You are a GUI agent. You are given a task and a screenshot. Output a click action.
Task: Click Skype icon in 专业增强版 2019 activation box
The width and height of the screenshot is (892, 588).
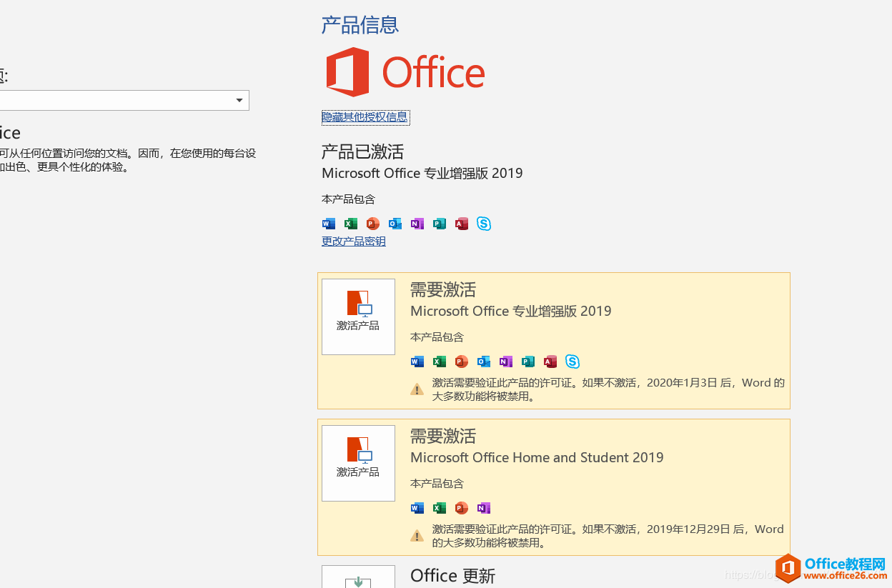573,362
